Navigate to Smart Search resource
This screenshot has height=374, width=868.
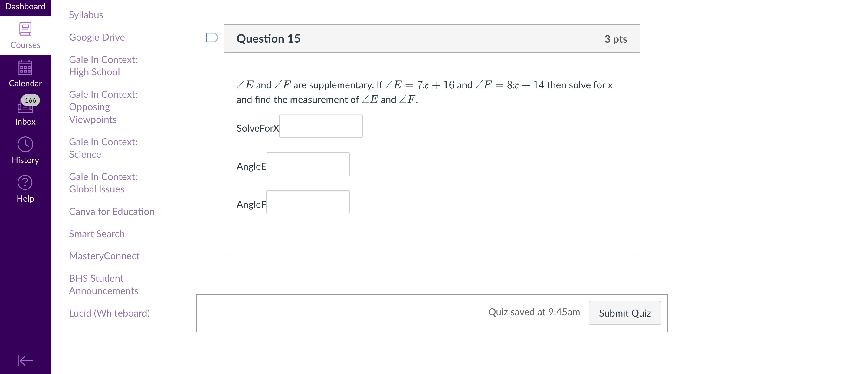click(97, 234)
